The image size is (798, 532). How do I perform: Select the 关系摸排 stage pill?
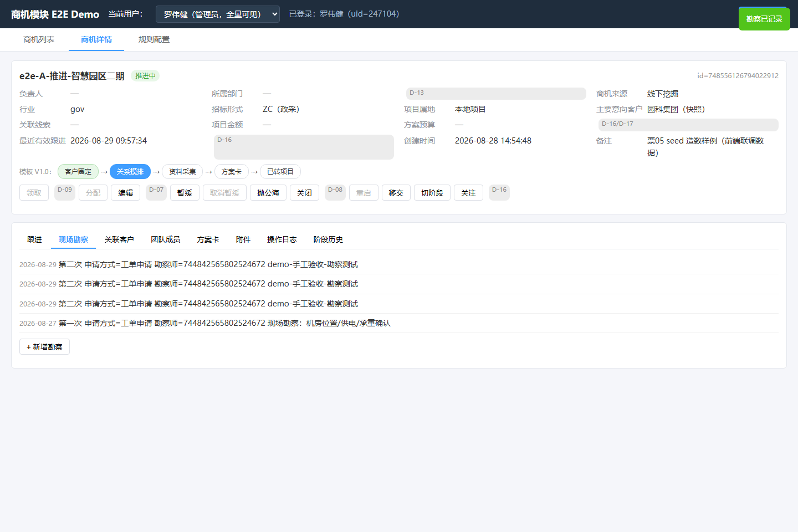[x=130, y=172]
